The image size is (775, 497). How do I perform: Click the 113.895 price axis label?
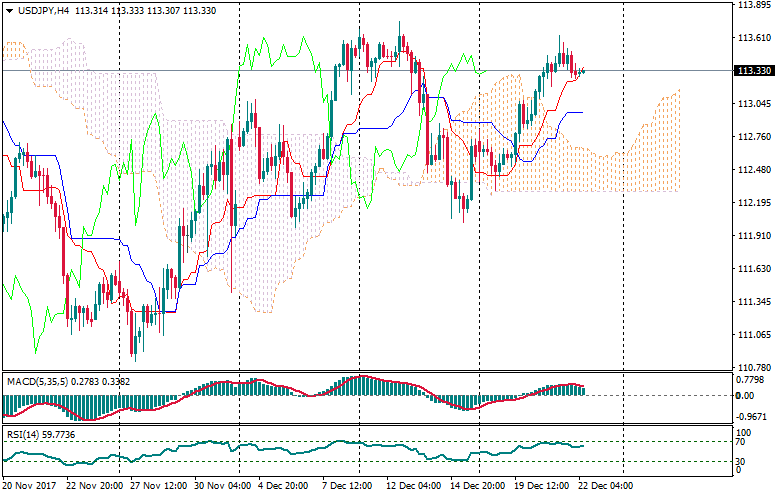[750, 6]
